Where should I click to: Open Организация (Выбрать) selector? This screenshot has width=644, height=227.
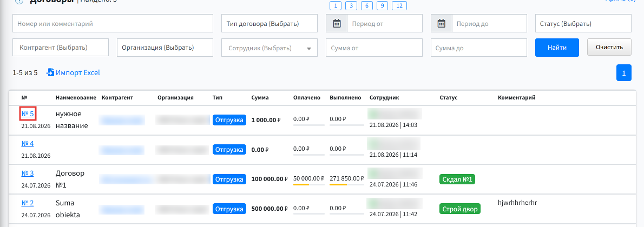coord(165,48)
